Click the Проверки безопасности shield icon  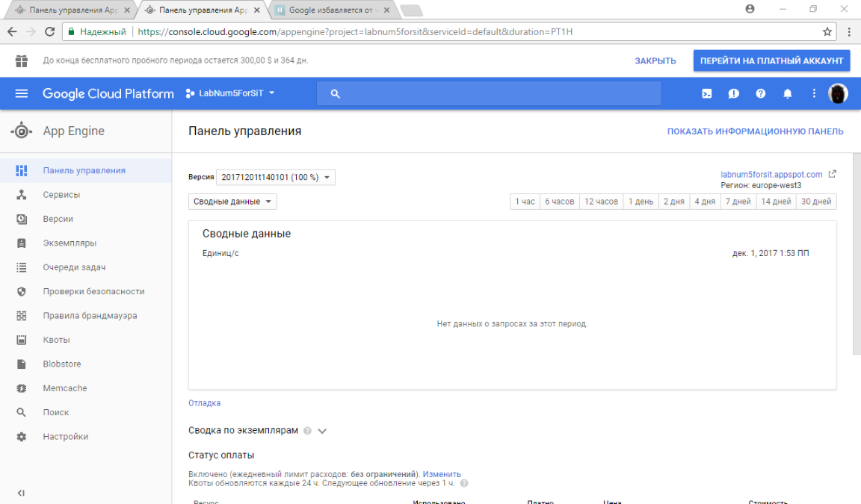click(22, 291)
